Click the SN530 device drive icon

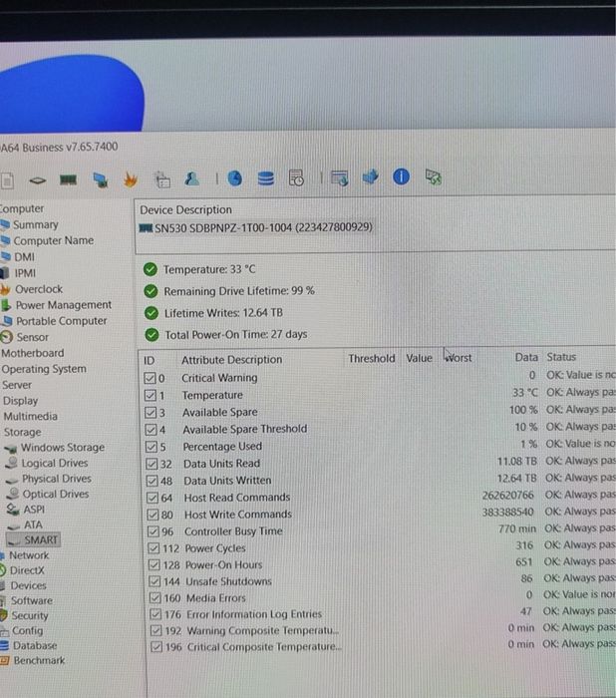click(x=146, y=228)
